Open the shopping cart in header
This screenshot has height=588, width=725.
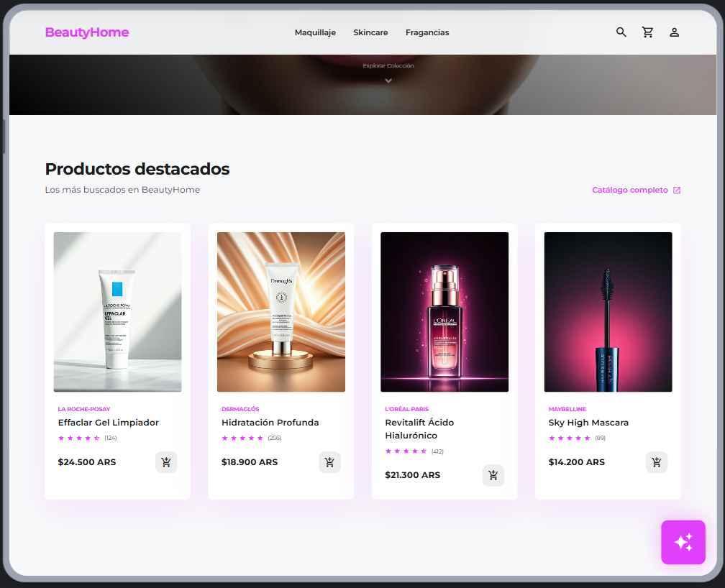(x=648, y=32)
